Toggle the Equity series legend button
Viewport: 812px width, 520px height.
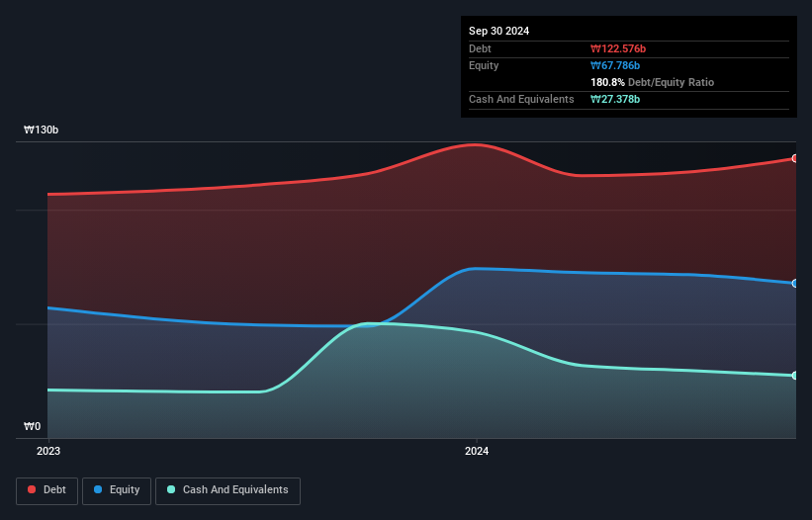pyautogui.click(x=117, y=490)
